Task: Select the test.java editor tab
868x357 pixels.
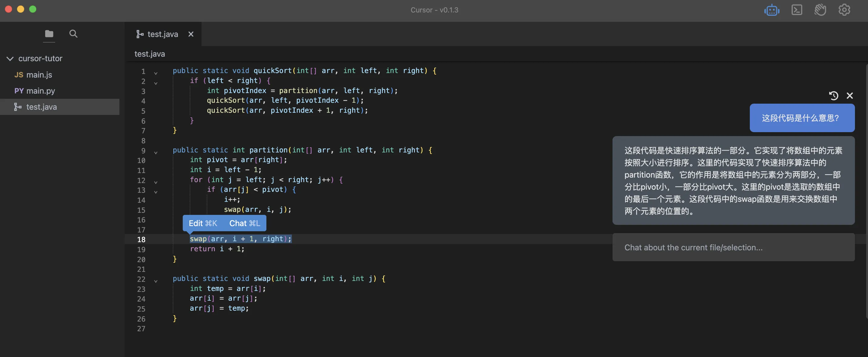Action: [162, 34]
